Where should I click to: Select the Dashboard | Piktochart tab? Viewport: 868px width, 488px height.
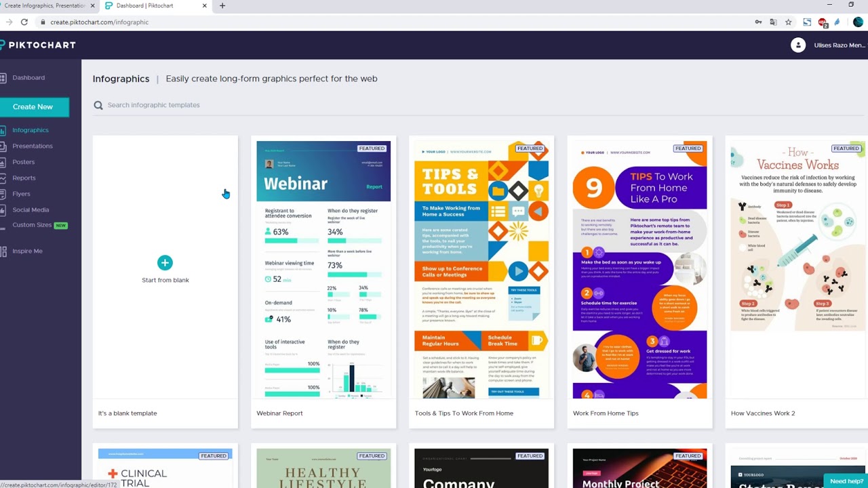[x=144, y=5]
